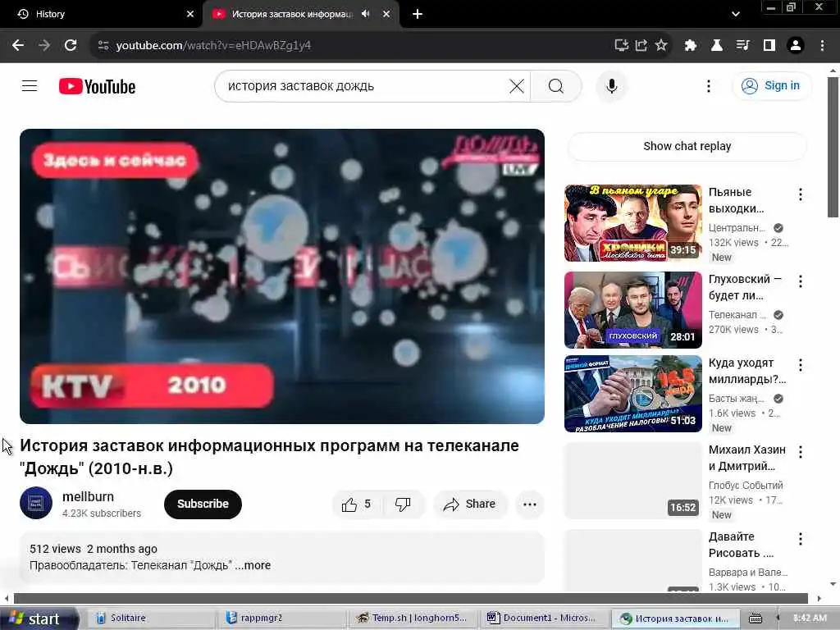Screen dimensions: 840x630
Task: Go forward one page in the browser
Action: pyautogui.click(x=44, y=46)
